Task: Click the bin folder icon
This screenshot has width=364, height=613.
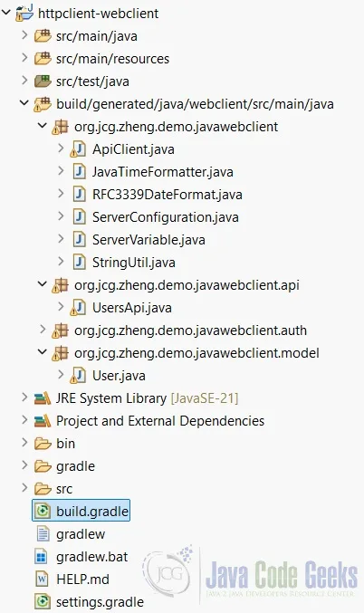Action: tap(43, 444)
